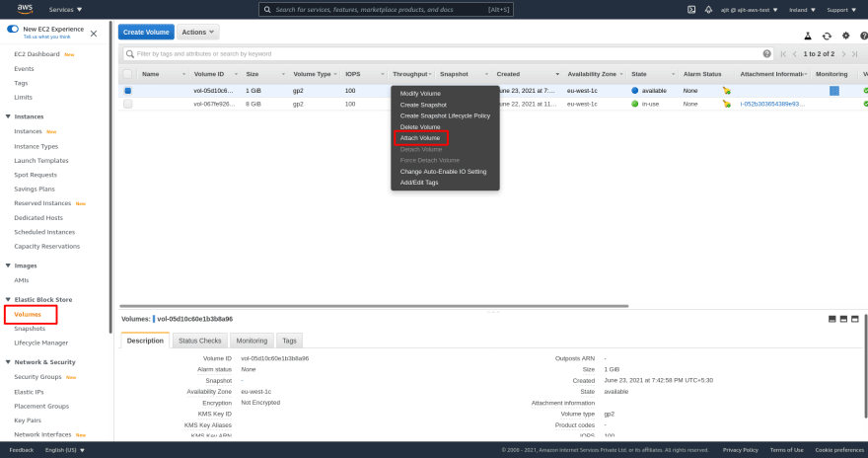Open Key Pairs in sidebar
Viewport: 868px width, 458px height.
[28, 420]
